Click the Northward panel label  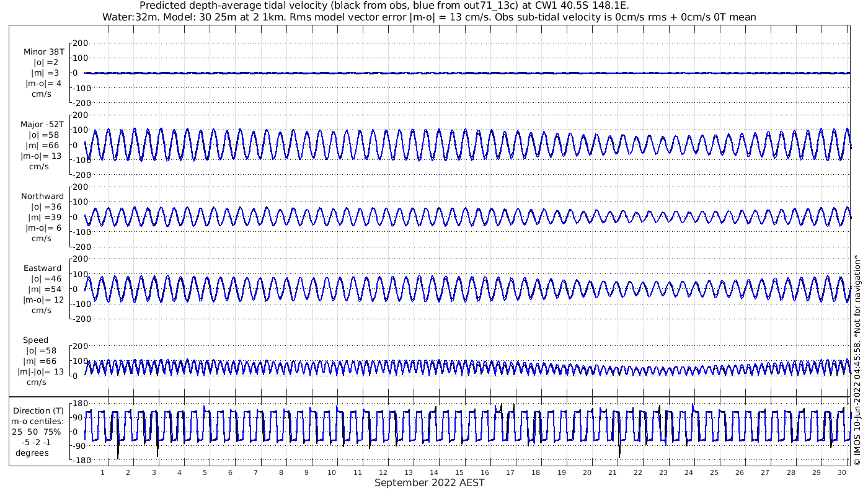point(42,197)
